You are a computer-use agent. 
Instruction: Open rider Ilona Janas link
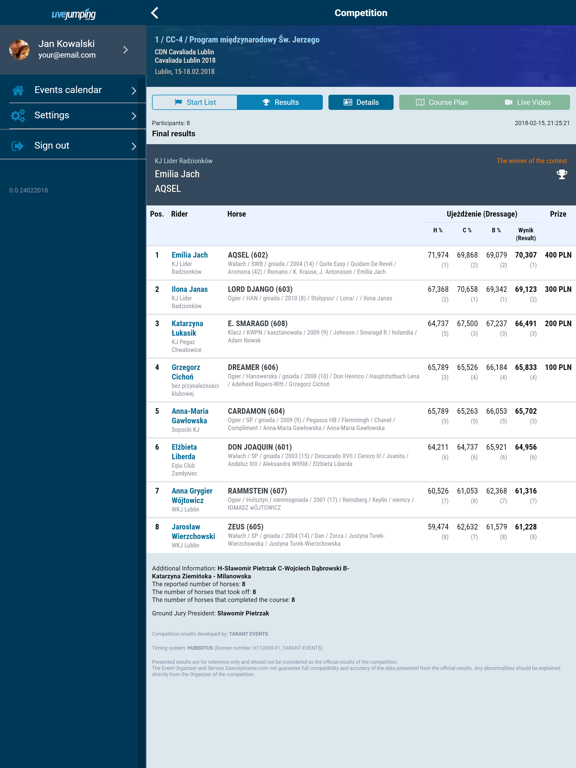pyautogui.click(x=190, y=289)
